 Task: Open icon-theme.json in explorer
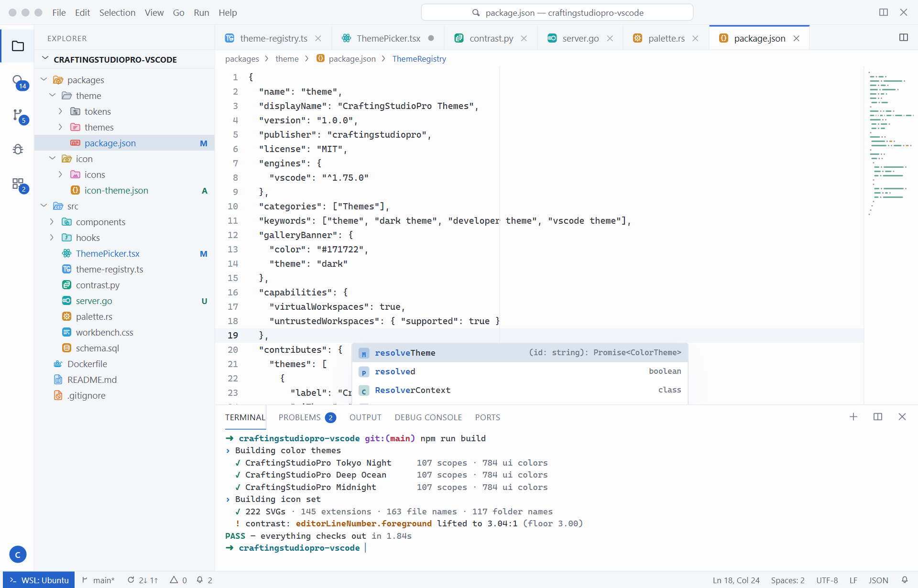(x=124, y=190)
